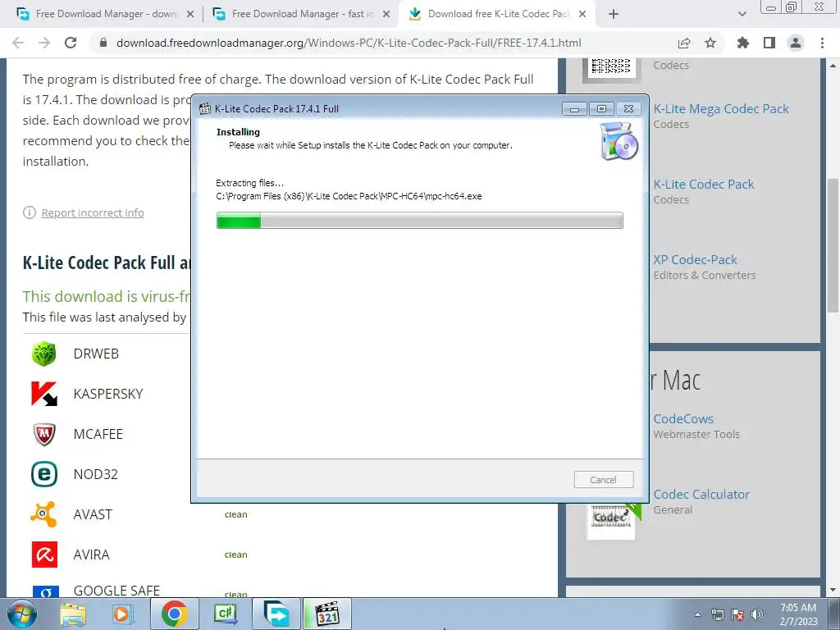Open the Chrome extensions puzzle icon
840x630 pixels.
742,43
